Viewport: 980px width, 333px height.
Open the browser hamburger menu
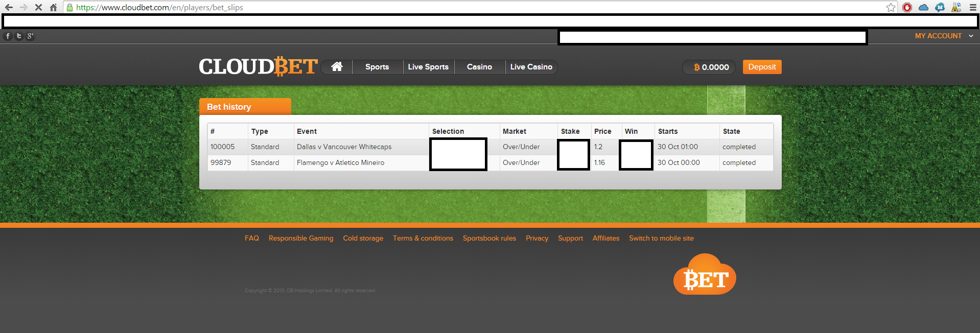click(x=973, y=7)
